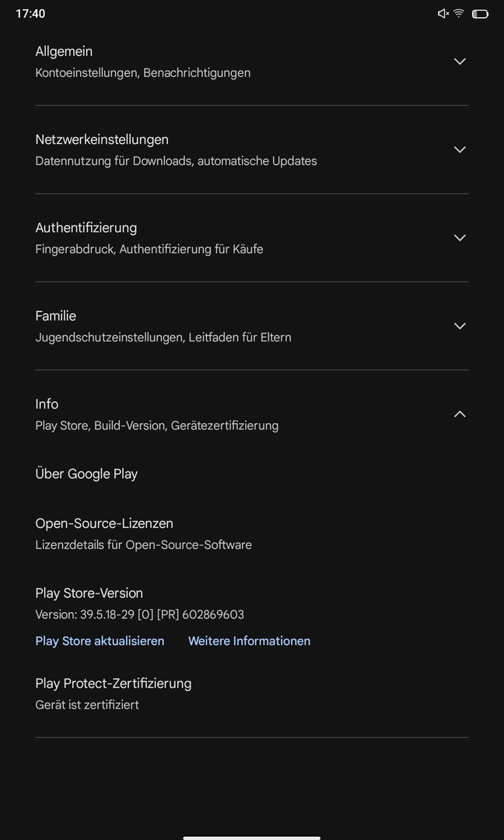Image resolution: width=504 pixels, height=840 pixels.
Task: Tap the battery status icon
Action: pos(480,13)
